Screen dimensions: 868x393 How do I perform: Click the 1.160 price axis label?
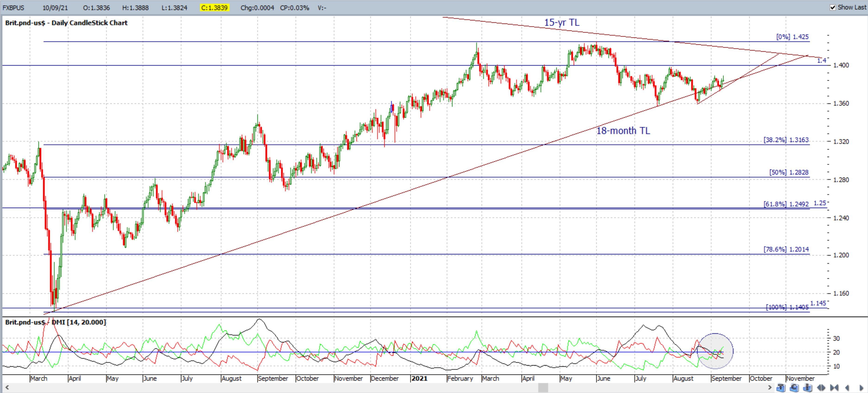pos(841,293)
